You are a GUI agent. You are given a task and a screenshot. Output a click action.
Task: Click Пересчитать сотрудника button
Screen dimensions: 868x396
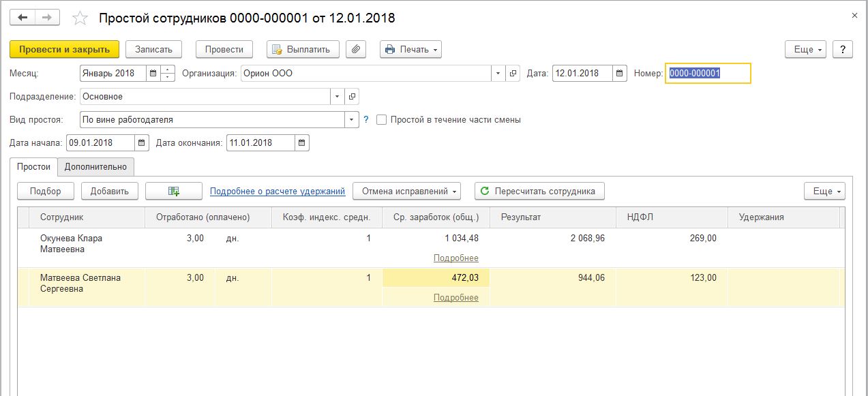[539, 192]
